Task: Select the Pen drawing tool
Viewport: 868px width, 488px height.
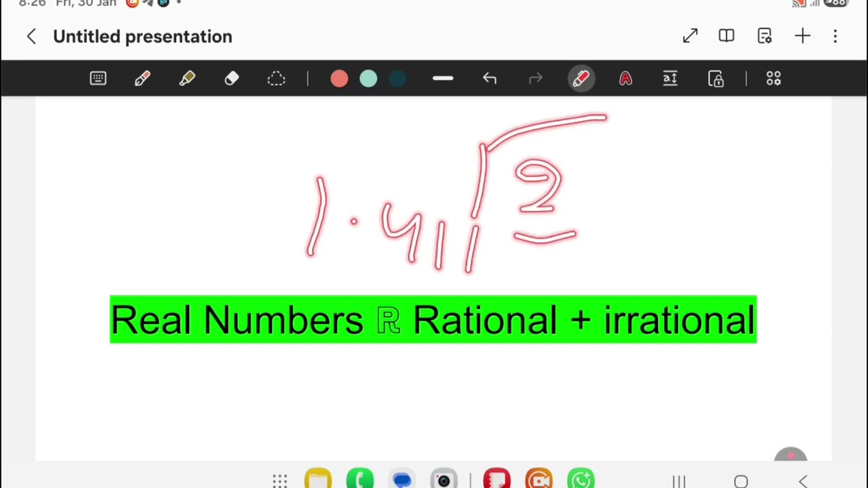Action: 142,79
